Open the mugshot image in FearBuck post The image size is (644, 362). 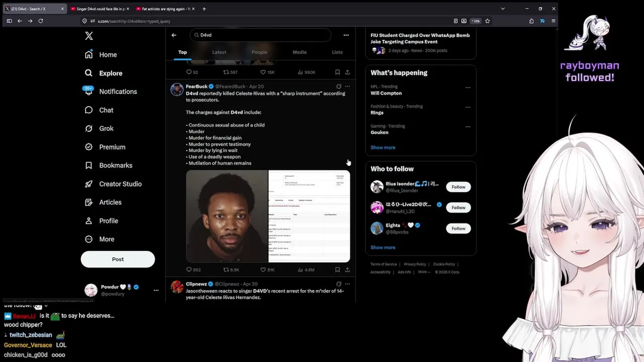[x=227, y=216]
